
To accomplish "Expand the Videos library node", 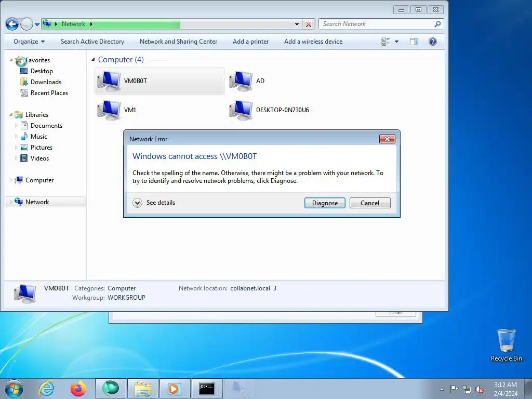I will click(16, 158).
